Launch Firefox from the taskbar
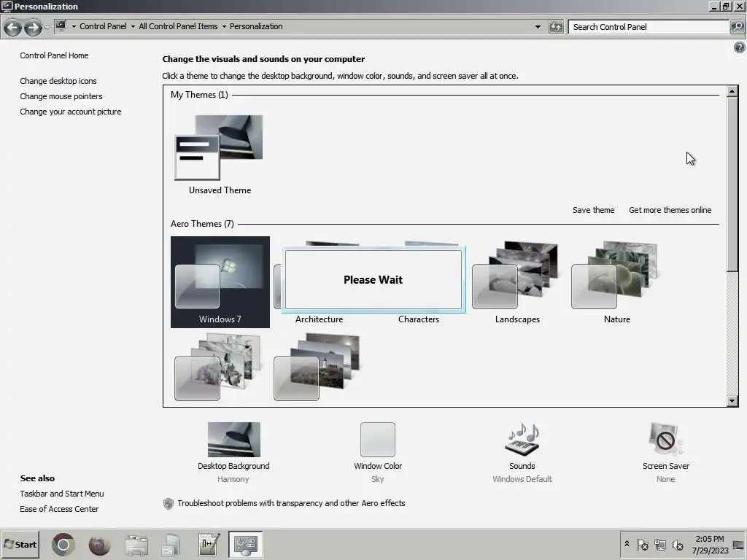Screen dimensions: 747x560 point(99,545)
